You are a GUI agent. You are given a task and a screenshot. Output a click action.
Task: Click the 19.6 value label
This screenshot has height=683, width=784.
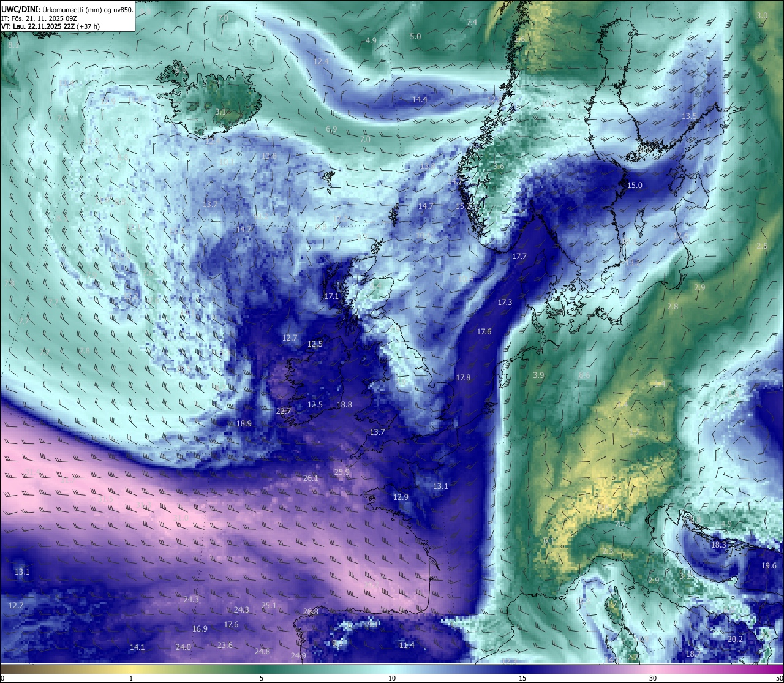point(769,566)
